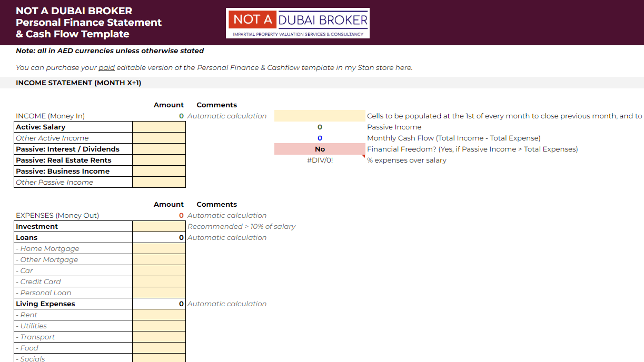The width and height of the screenshot is (644, 362).
Task: Select the Transport amount cell
Action: (x=159, y=337)
